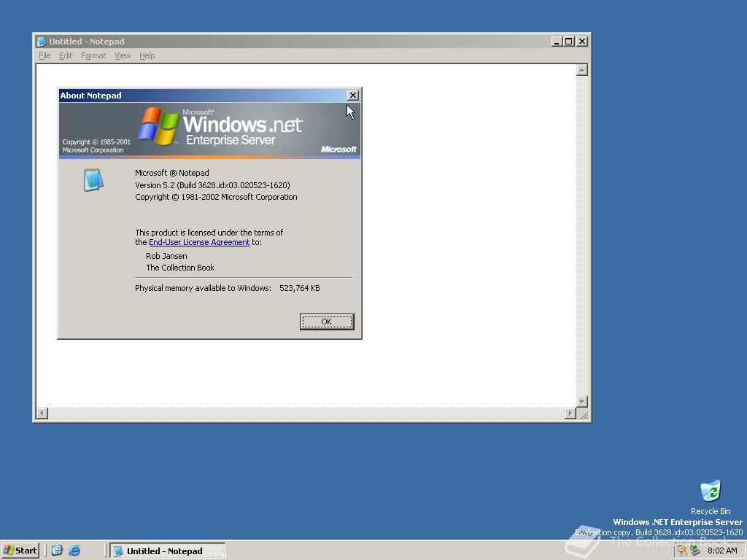
Task: Click the Notepad title bar icon
Action: [42, 42]
